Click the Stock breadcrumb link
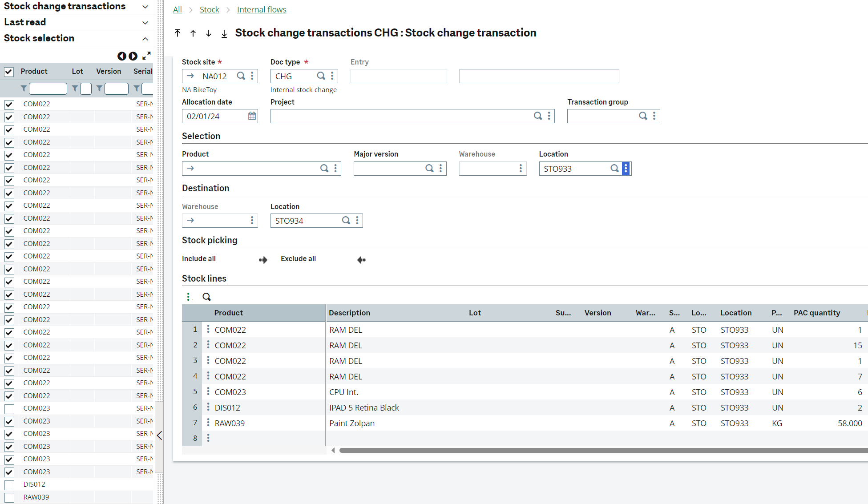 [x=209, y=9]
